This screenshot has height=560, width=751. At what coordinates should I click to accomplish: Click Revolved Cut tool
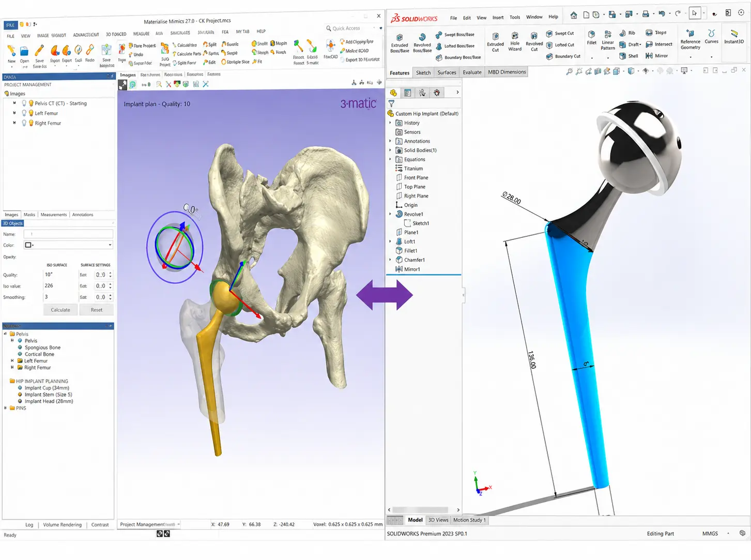534,42
